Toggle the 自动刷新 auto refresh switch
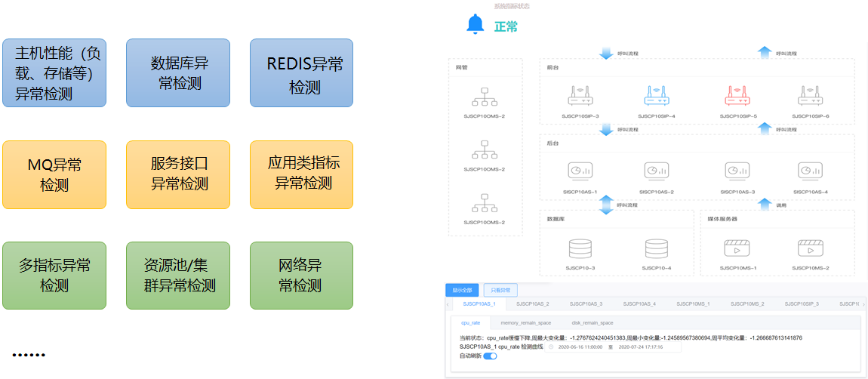 click(x=490, y=356)
